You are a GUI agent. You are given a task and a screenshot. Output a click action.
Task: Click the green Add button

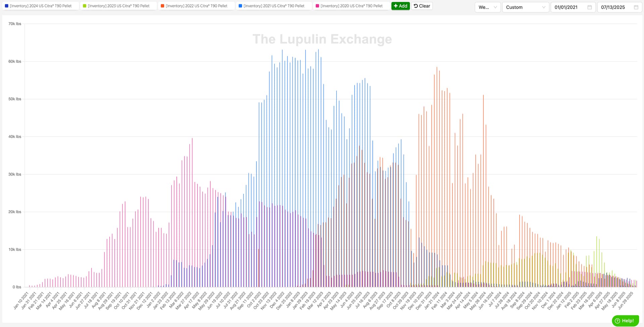[400, 6]
